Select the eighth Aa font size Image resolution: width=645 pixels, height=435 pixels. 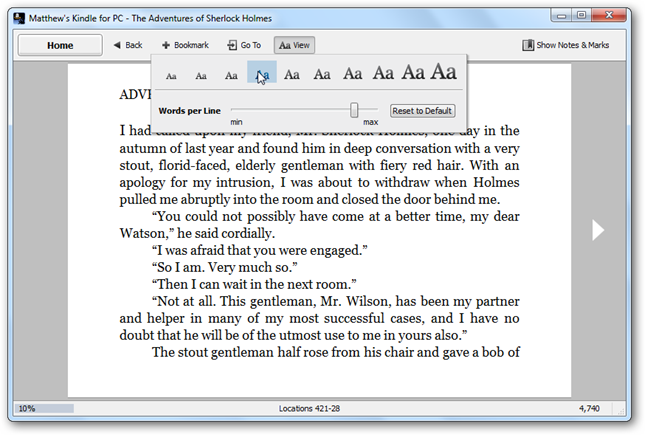(383, 73)
